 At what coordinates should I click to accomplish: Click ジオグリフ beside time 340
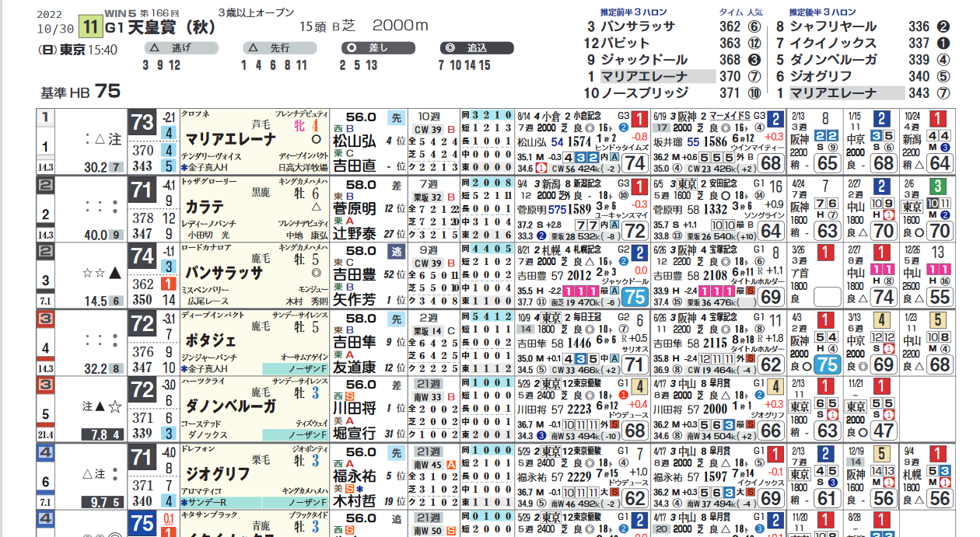pyautogui.click(x=821, y=76)
